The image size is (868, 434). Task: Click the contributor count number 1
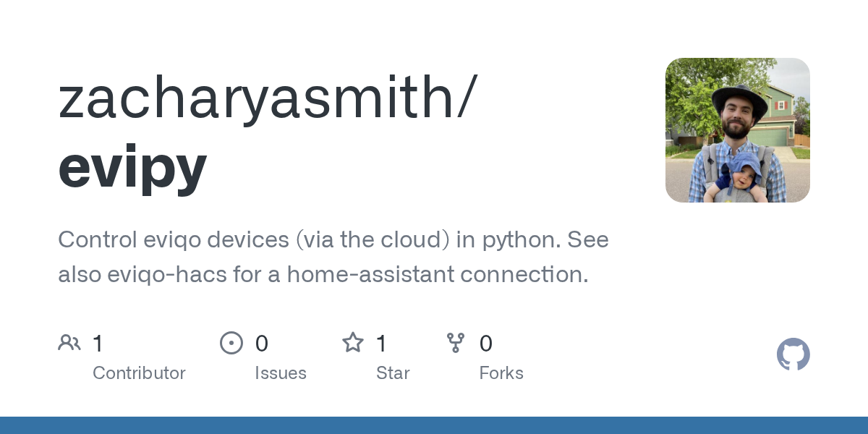click(98, 344)
